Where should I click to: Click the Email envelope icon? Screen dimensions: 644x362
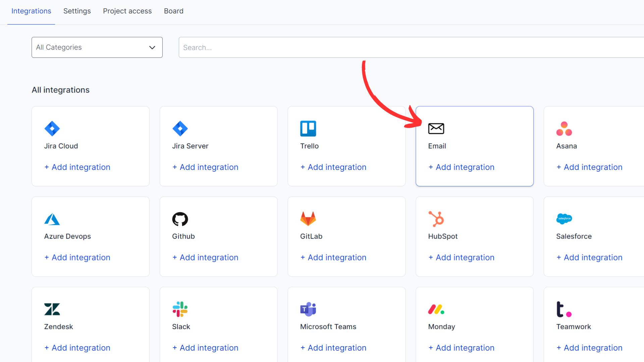(436, 128)
